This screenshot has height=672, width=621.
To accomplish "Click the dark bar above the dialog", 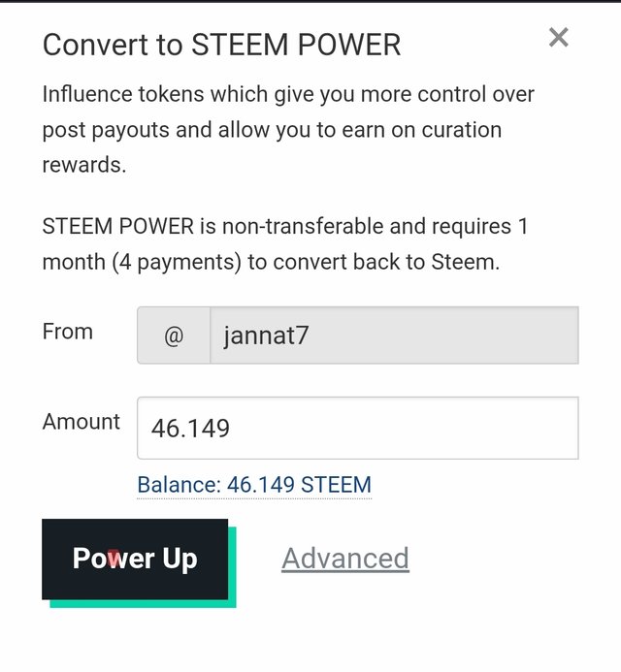I will coord(310,1).
